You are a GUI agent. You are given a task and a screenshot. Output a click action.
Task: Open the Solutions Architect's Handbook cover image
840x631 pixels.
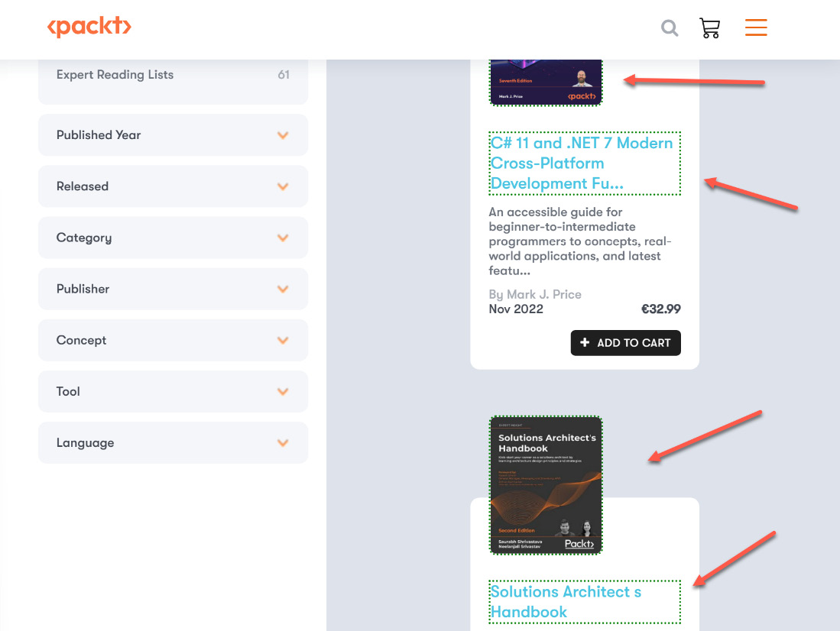(x=546, y=485)
